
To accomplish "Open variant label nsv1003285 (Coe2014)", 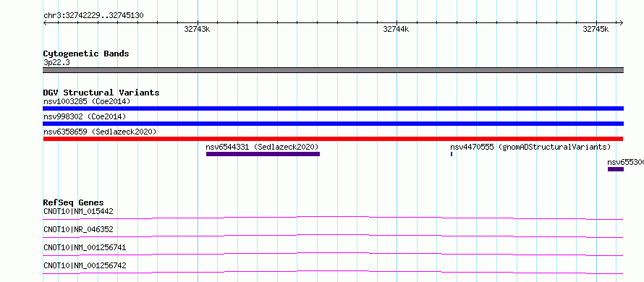I will 87,101.
